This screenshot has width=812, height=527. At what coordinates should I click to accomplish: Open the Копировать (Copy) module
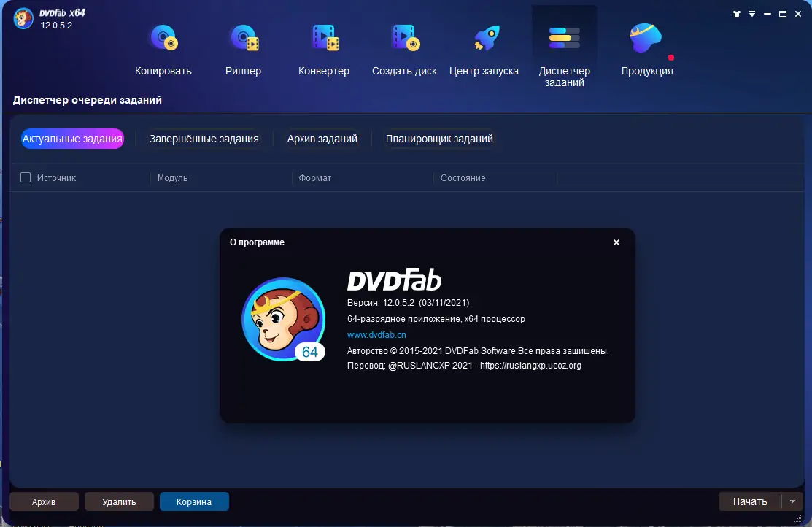click(x=162, y=47)
